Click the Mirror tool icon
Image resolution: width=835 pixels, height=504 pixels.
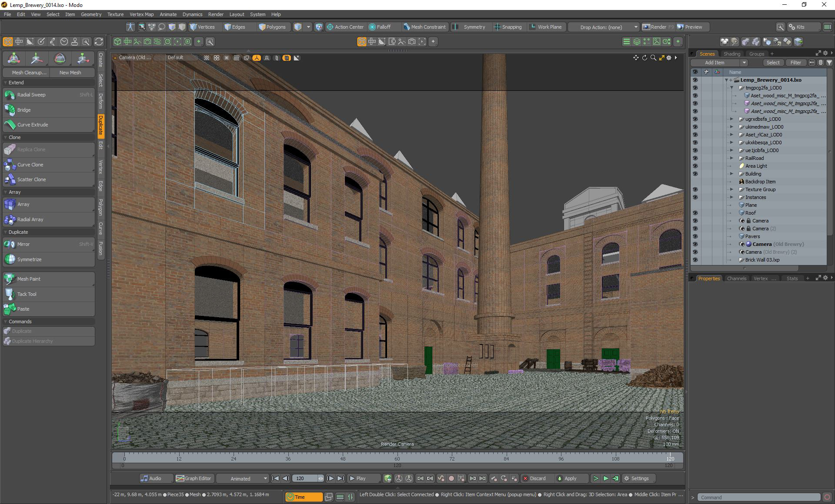(x=10, y=244)
